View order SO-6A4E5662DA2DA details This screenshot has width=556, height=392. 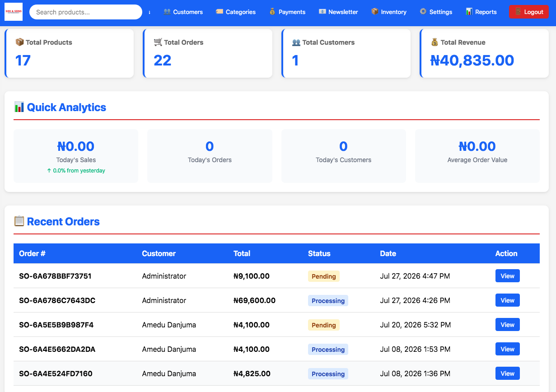coord(508,349)
